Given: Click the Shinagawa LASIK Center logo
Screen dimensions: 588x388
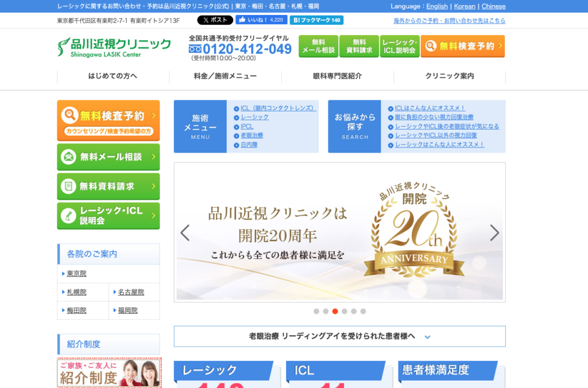Looking at the screenshot, I should coord(114,47).
